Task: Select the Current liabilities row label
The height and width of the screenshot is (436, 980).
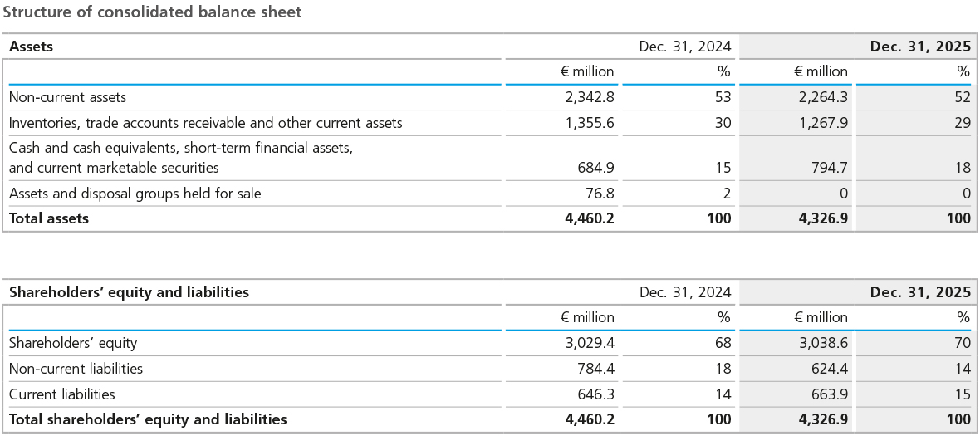Action: coord(61,394)
